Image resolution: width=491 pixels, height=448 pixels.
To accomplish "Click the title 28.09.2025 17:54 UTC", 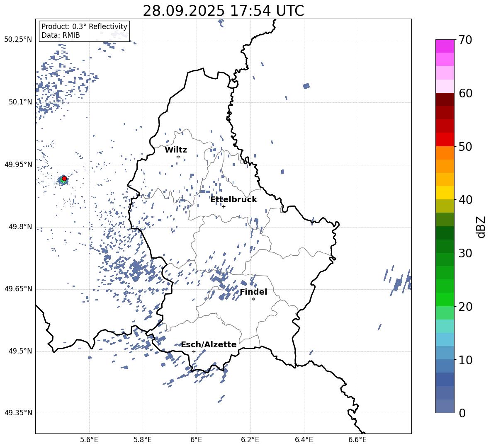I will [223, 11].
